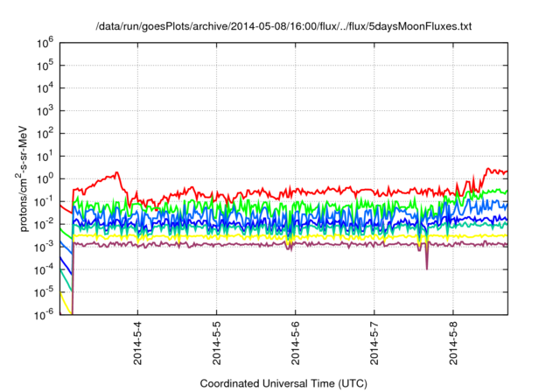Click the yellow flux line near 2014-5-5
This screenshot has height=392, width=560.
[217, 236]
